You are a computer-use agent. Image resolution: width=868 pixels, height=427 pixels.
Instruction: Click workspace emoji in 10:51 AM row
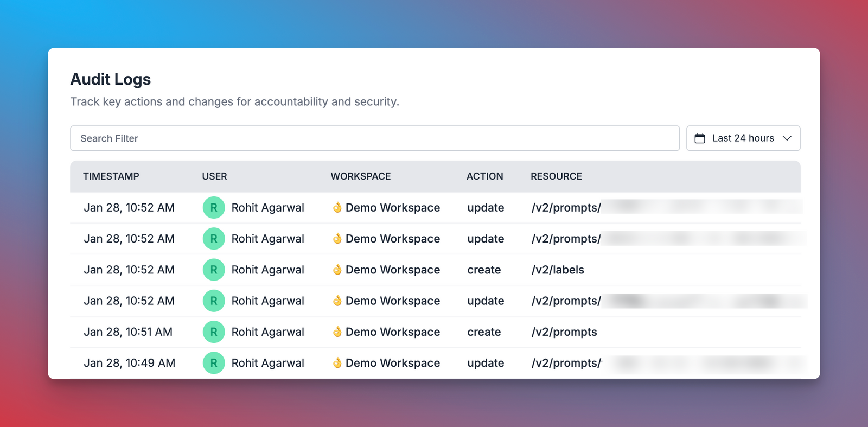tap(337, 332)
